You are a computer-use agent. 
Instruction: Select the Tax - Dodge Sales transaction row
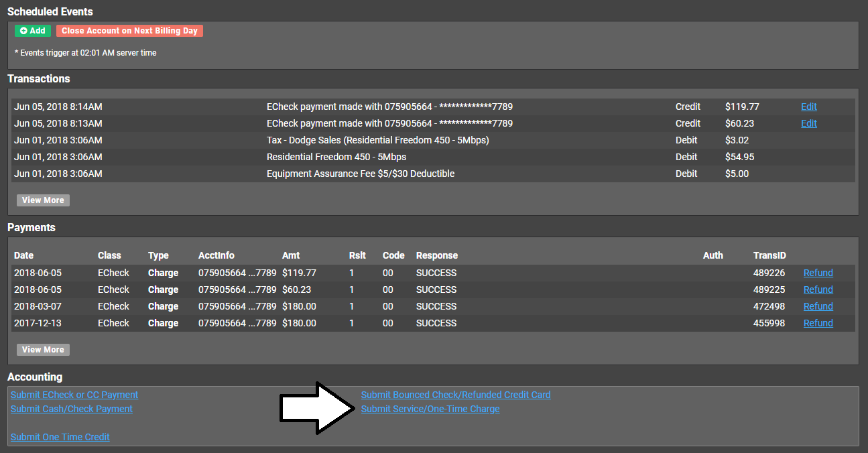[x=377, y=140]
